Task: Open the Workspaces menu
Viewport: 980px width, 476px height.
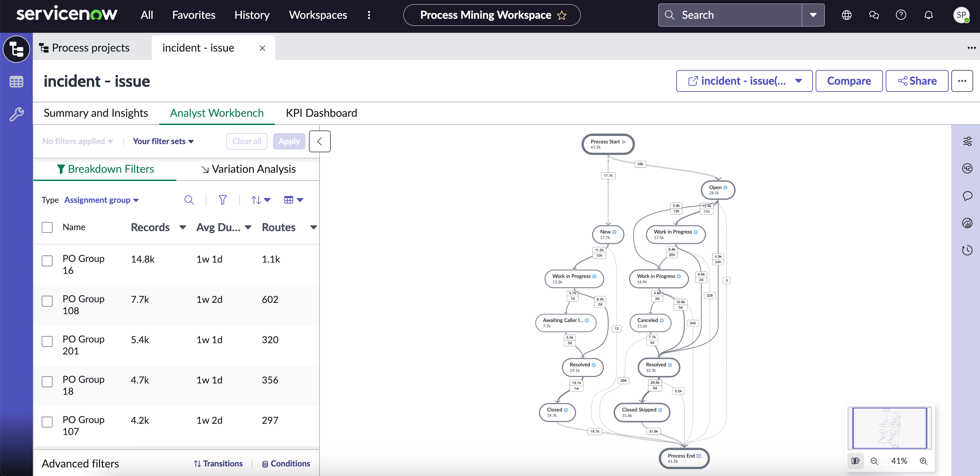Action: [318, 15]
